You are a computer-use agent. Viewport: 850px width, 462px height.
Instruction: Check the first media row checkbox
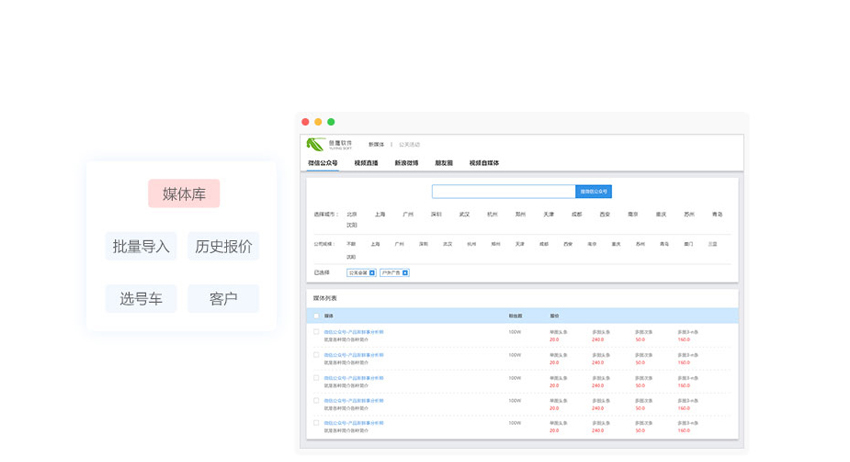[x=317, y=332]
